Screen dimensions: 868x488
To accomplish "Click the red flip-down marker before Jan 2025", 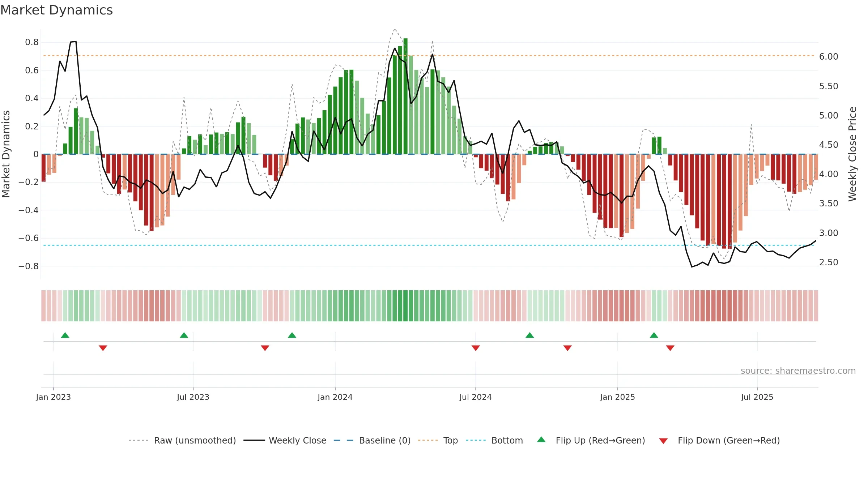I will [x=567, y=348].
